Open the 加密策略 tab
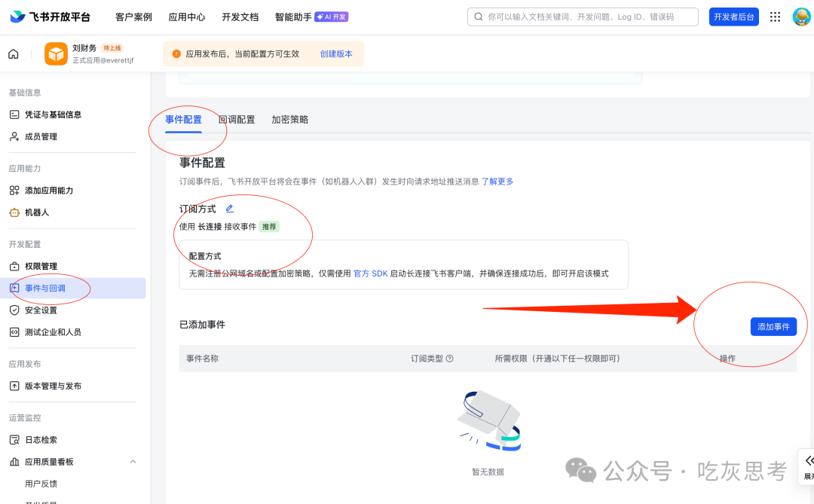 coord(289,119)
